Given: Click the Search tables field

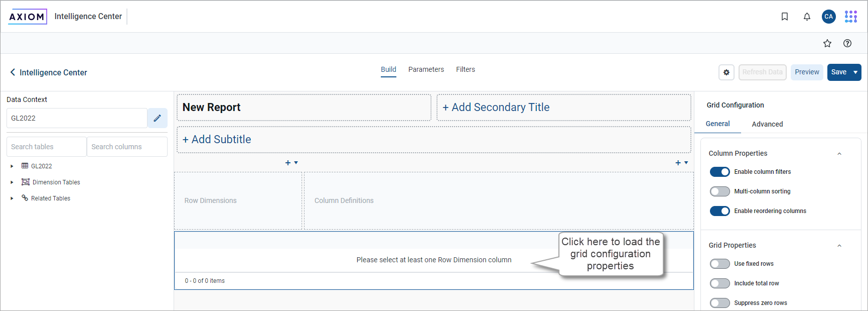Looking at the screenshot, I should [47, 147].
